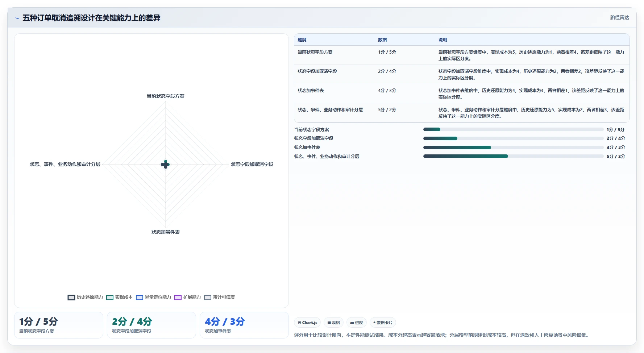644x353 pixels.
Task: Click the 状态字段加取消字段 progress bar
Action: pyautogui.click(x=513, y=138)
